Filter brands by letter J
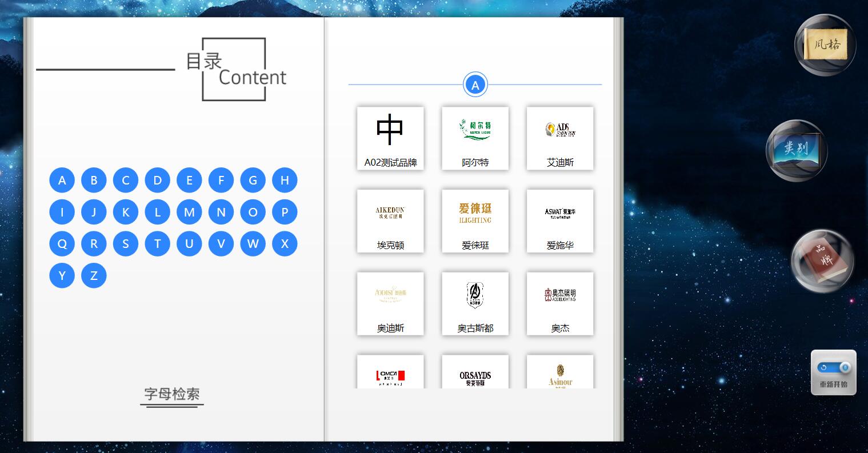 point(94,213)
